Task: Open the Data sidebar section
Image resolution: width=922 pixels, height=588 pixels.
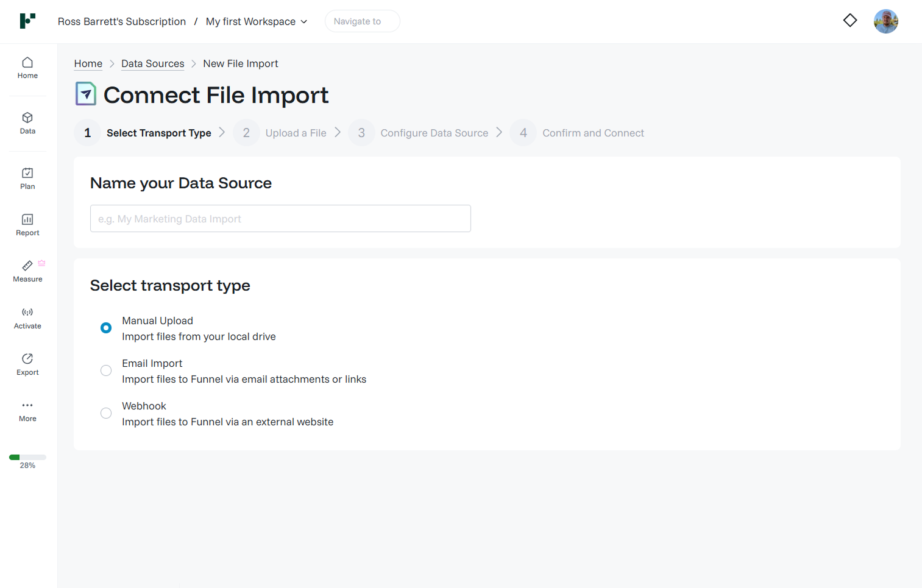Action: coord(27,123)
